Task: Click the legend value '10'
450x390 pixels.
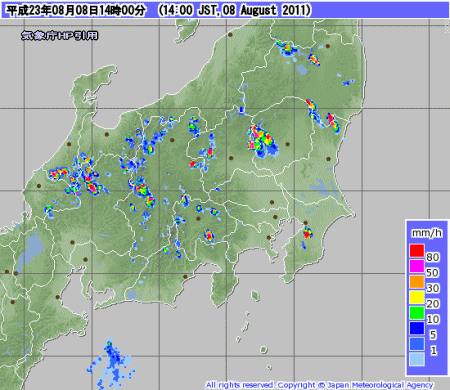Action: tap(433, 319)
